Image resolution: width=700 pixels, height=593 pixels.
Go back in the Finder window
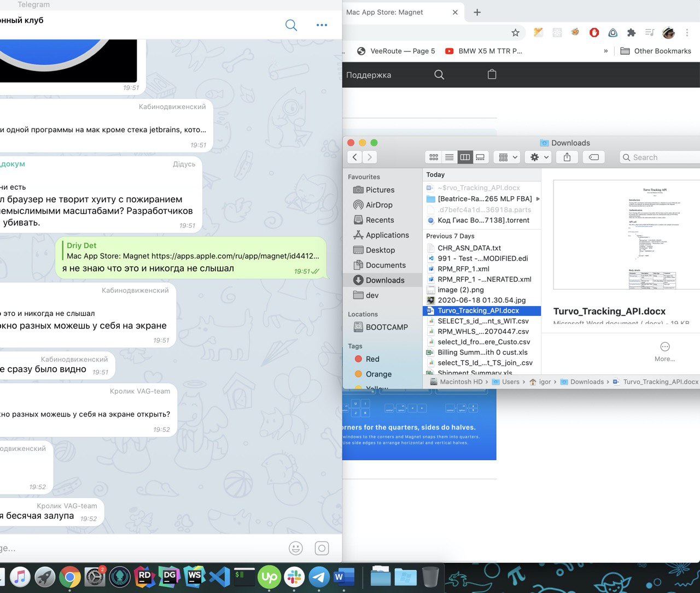[355, 157]
